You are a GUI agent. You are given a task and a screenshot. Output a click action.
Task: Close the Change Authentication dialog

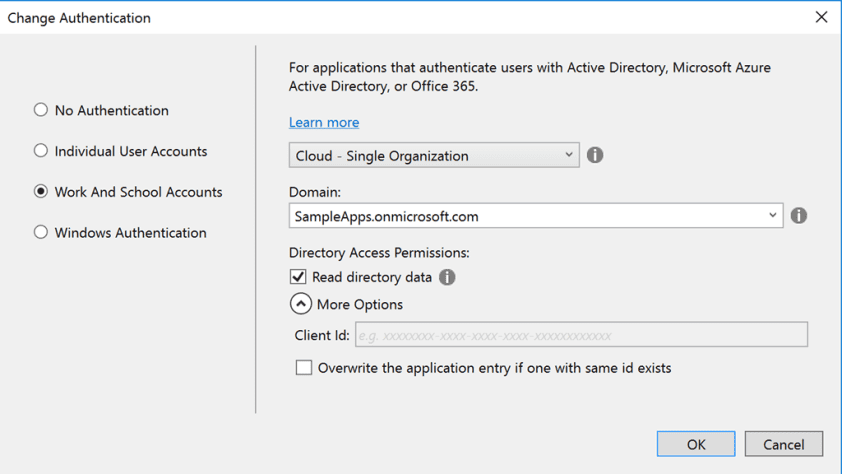coord(821,17)
